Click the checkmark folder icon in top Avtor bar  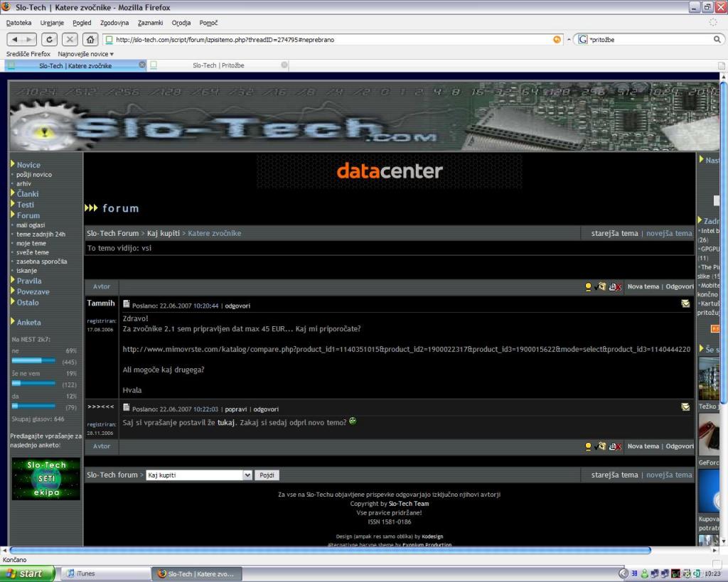tap(600, 287)
